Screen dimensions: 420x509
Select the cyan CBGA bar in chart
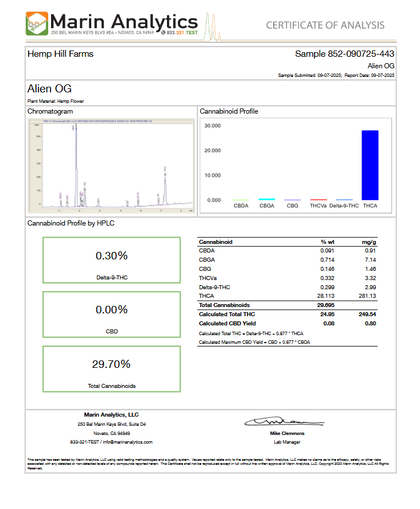(x=266, y=199)
